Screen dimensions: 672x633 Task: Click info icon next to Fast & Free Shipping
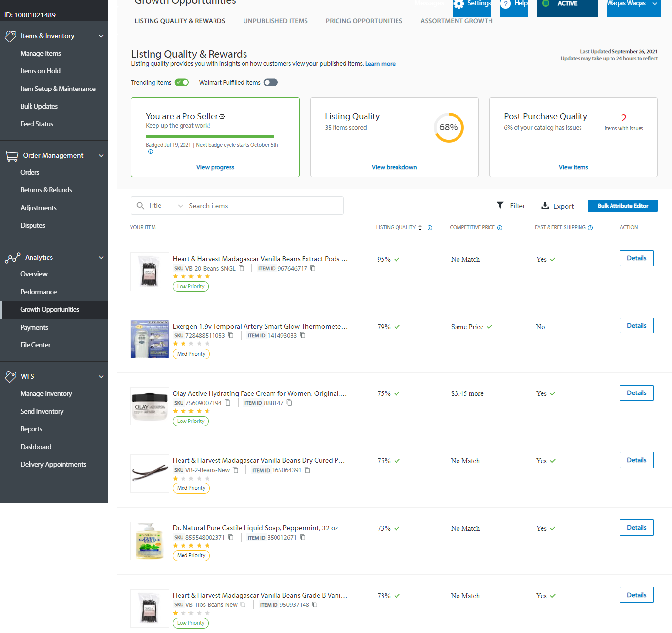590,228
